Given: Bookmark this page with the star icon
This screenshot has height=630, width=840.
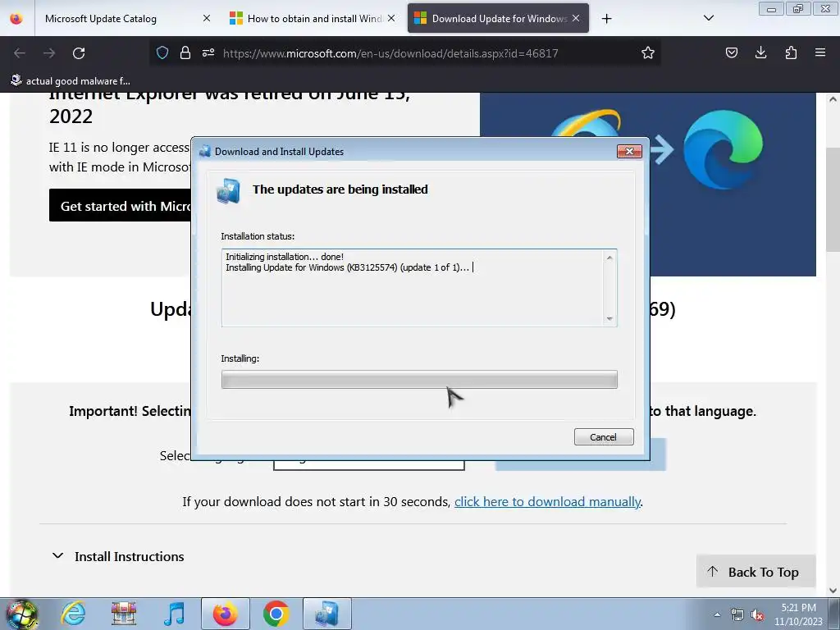Looking at the screenshot, I should click(x=648, y=53).
